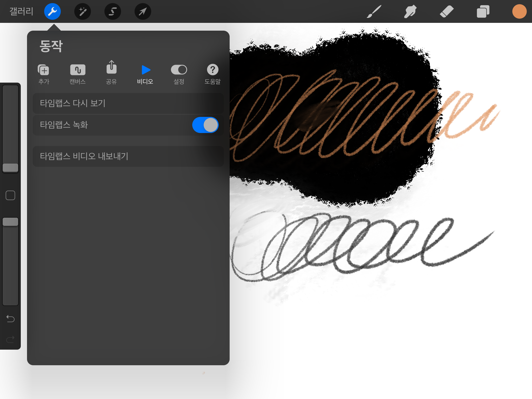Click the brush size slider handle
Screen dimensions: 532x399
tap(10, 168)
